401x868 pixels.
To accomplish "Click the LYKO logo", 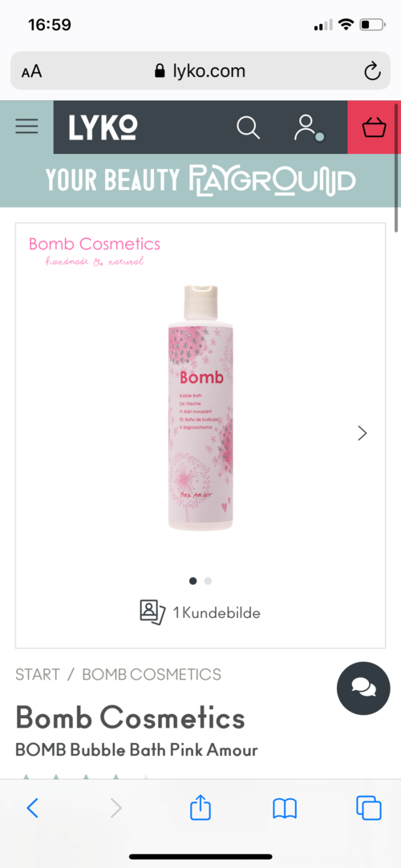I will click(103, 127).
